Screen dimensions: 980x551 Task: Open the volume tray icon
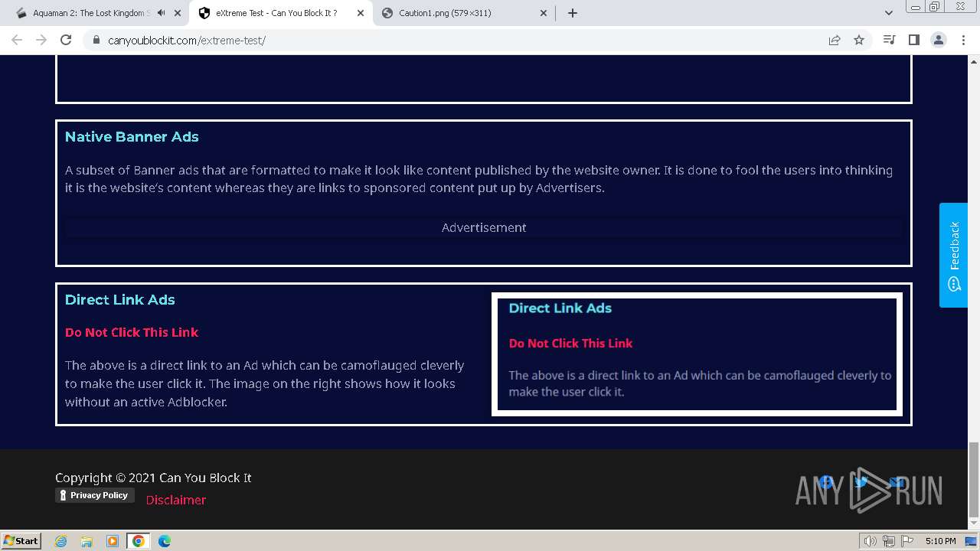[x=871, y=541]
